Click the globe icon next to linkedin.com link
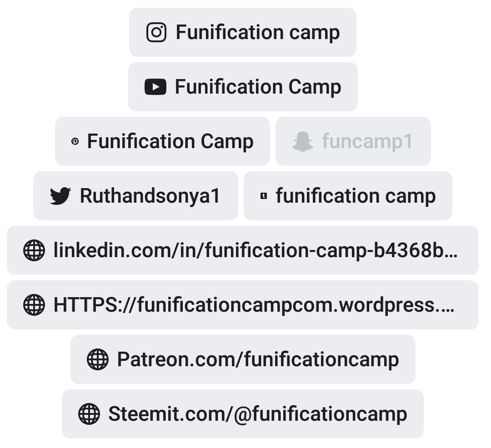The height and width of the screenshot is (448, 491). click(34, 250)
